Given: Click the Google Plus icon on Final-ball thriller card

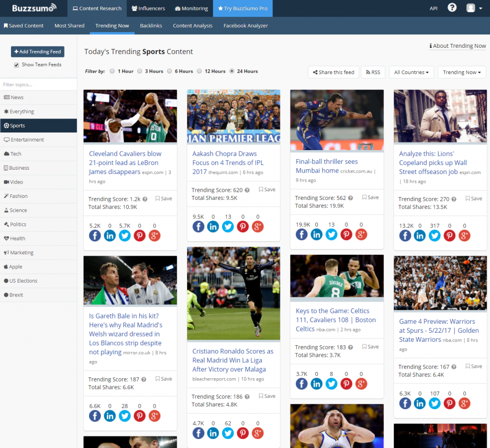Looking at the screenshot, I should (361, 234).
